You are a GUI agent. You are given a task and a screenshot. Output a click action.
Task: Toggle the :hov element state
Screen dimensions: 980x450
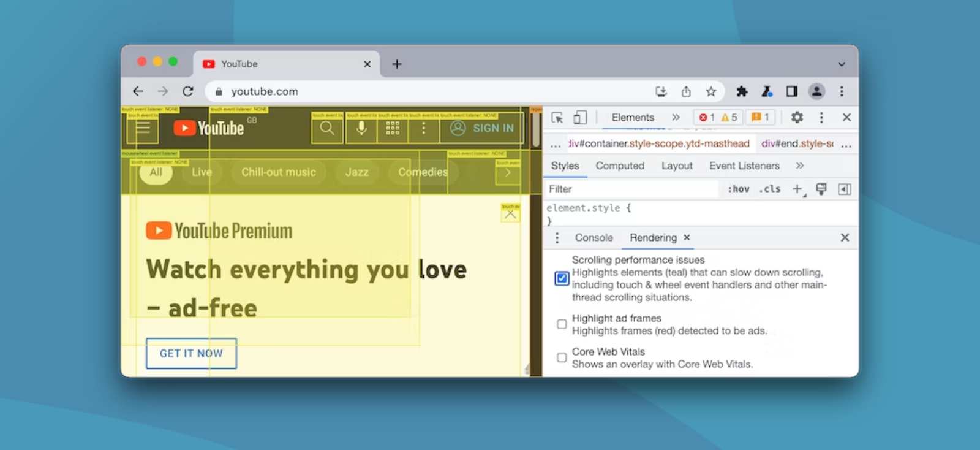pos(739,189)
